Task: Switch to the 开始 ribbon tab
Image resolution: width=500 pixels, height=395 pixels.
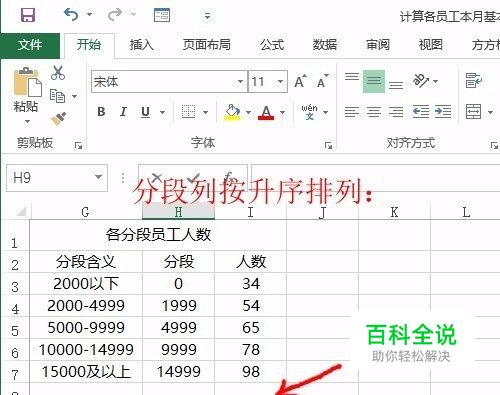Action: pyautogui.click(x=89, y=45)
